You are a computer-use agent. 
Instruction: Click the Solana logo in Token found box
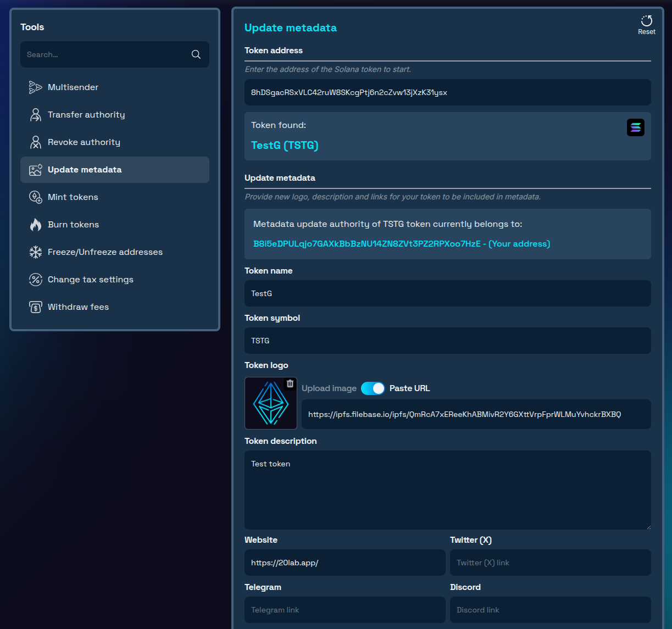636,127
